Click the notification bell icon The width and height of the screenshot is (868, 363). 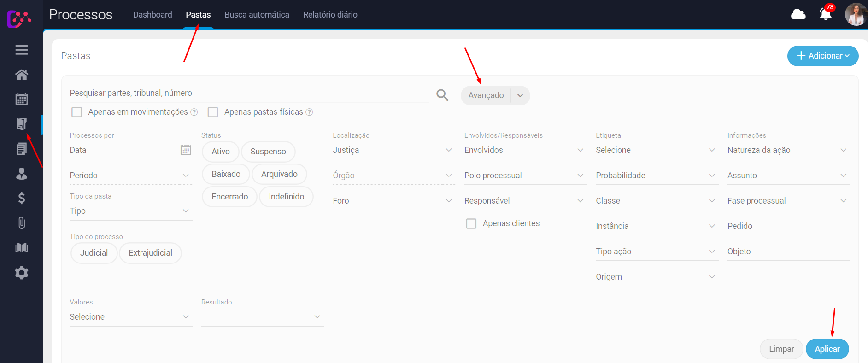click(825, 14)
